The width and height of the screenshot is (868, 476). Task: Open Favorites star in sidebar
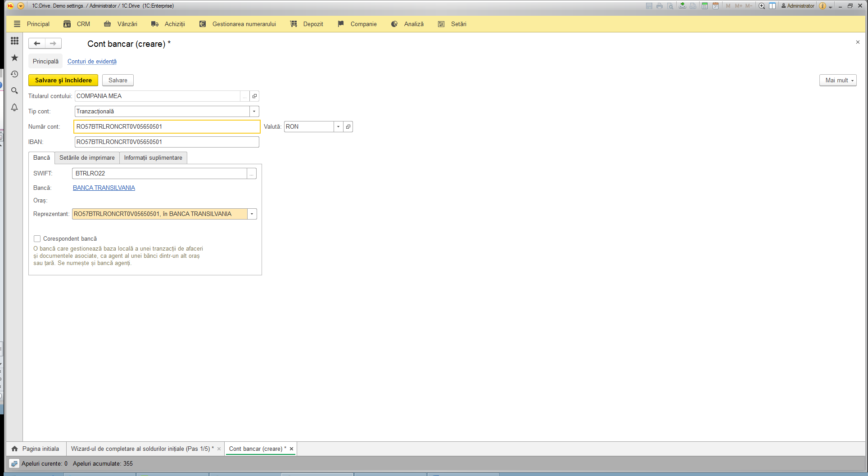(x=14, y=58)
